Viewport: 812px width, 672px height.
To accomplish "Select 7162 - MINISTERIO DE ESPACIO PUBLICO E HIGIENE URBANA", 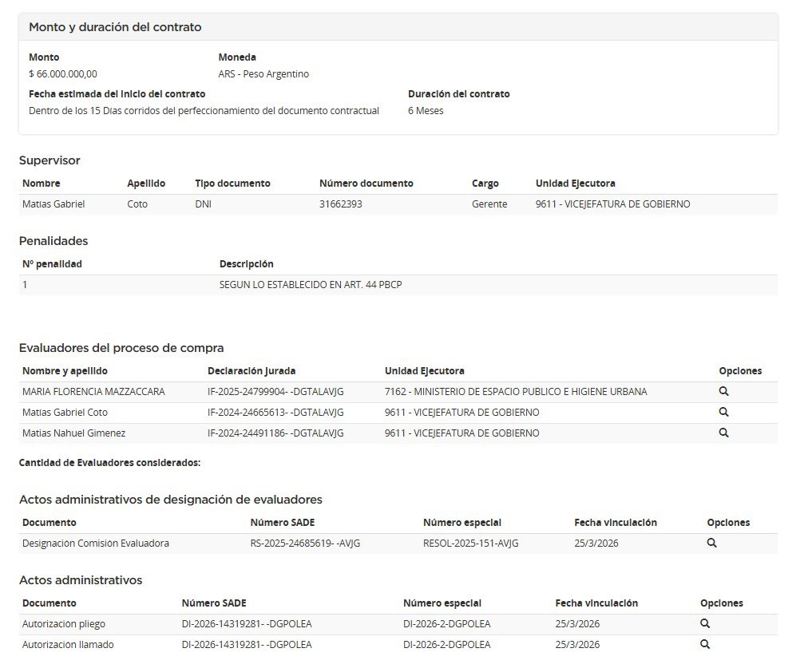I will tap(516, 391).
